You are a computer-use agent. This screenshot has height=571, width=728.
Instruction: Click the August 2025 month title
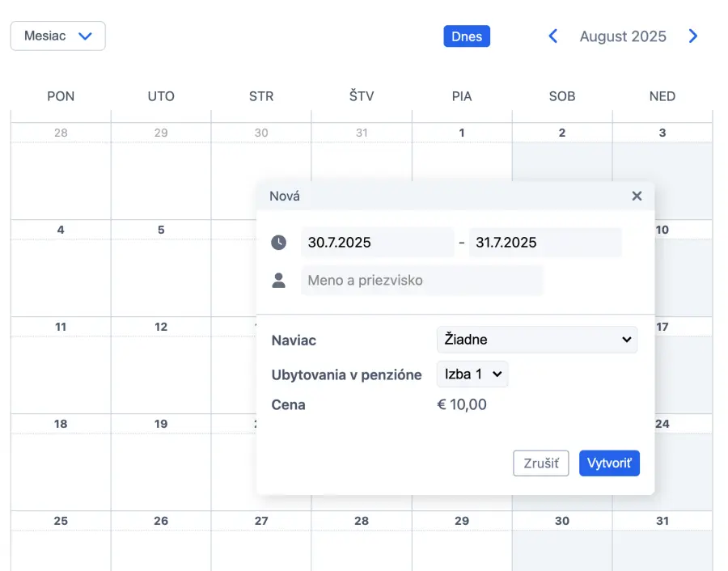(x=623, y=36)
